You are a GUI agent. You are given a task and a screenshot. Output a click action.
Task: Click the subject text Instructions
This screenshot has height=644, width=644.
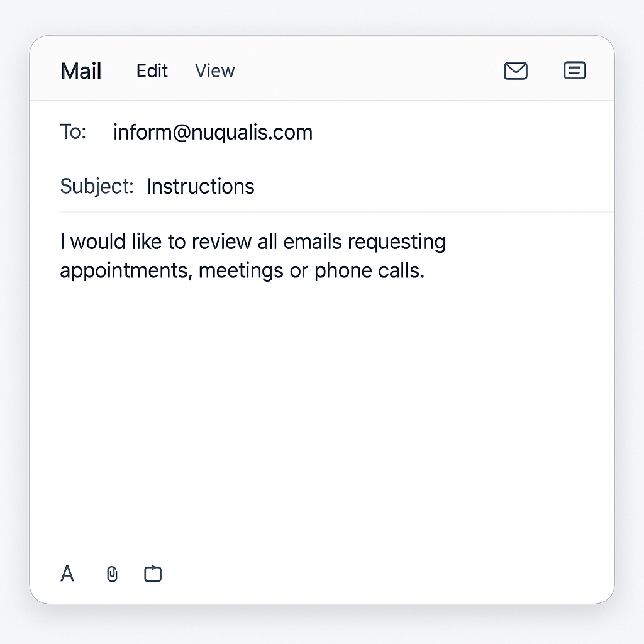[x=201, y=186]
